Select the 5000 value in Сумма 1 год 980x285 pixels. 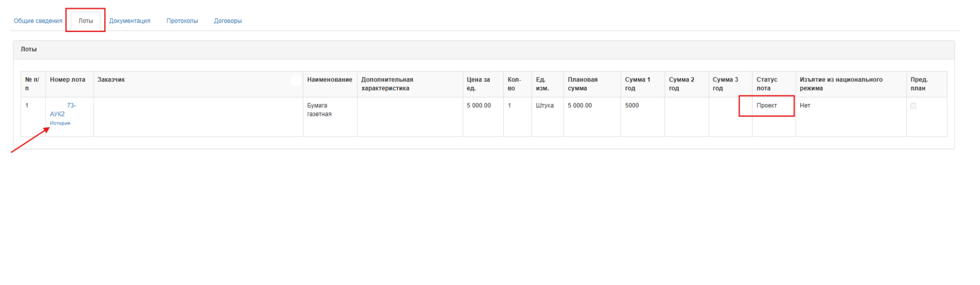[x=632, y=106]
